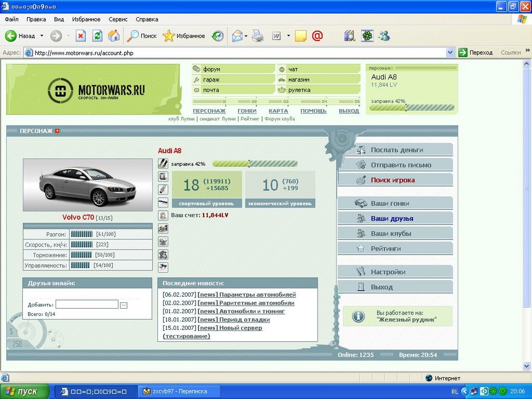Click the Mail envelope icon in the toolbar

pyautogui.click(x=237, y=35)
